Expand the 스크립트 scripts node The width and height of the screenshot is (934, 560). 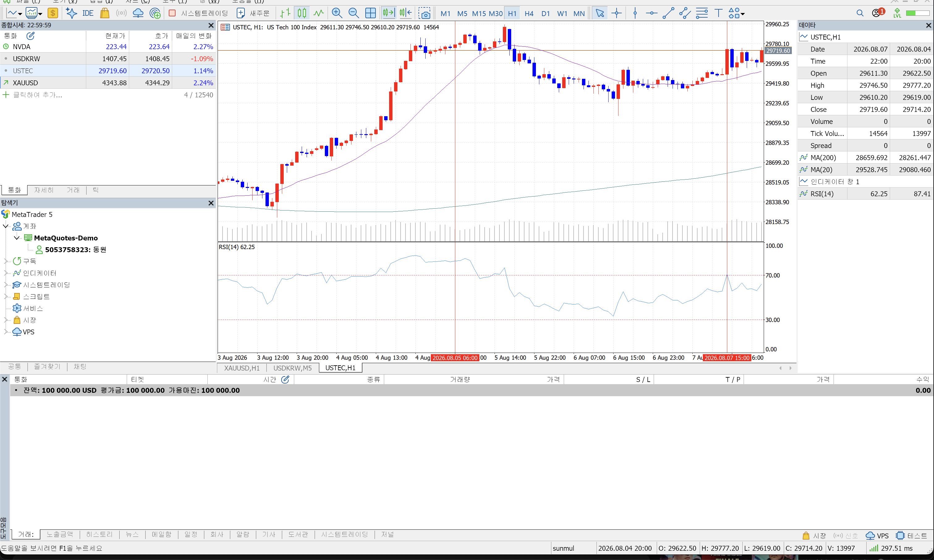pos(6,296)
